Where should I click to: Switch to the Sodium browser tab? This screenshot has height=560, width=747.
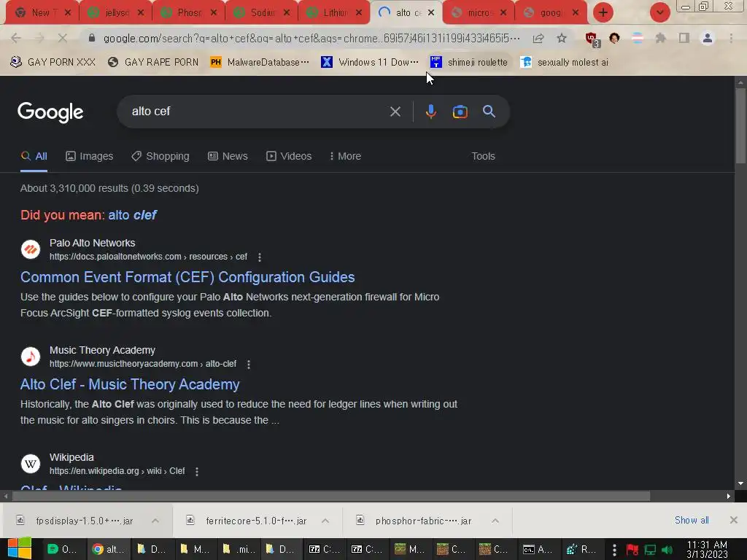(262, 12)
